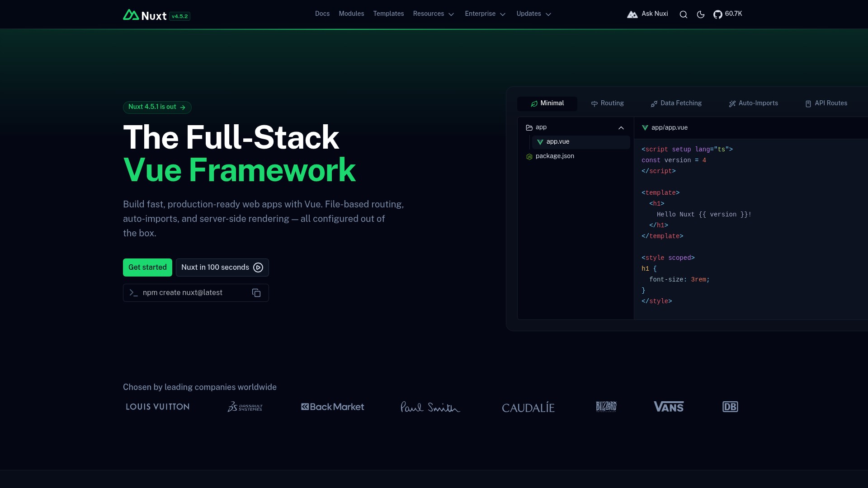This screenshot has width=868, height=488.
Task: Click the Chosen by leading companies worldwide text
Action: tap(200, 387)
